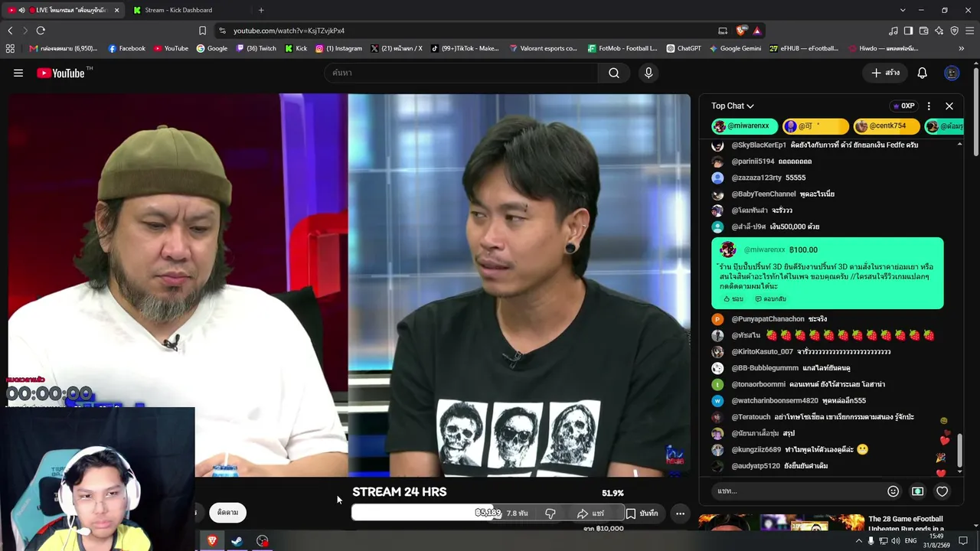Viewport: 980px width, 551px height.
Task: Go back to the previous page
Action: [10, 31]
